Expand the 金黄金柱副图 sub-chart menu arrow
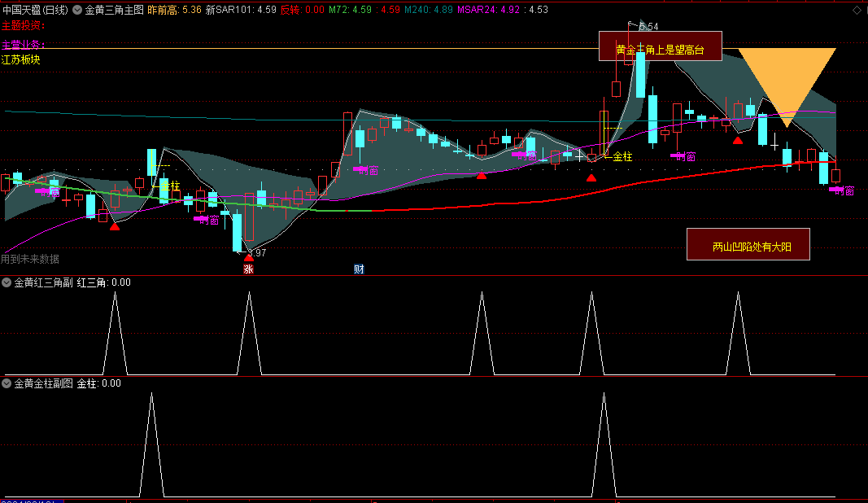The width and height of the screenshot is (868, 503). tap(7, 383)
